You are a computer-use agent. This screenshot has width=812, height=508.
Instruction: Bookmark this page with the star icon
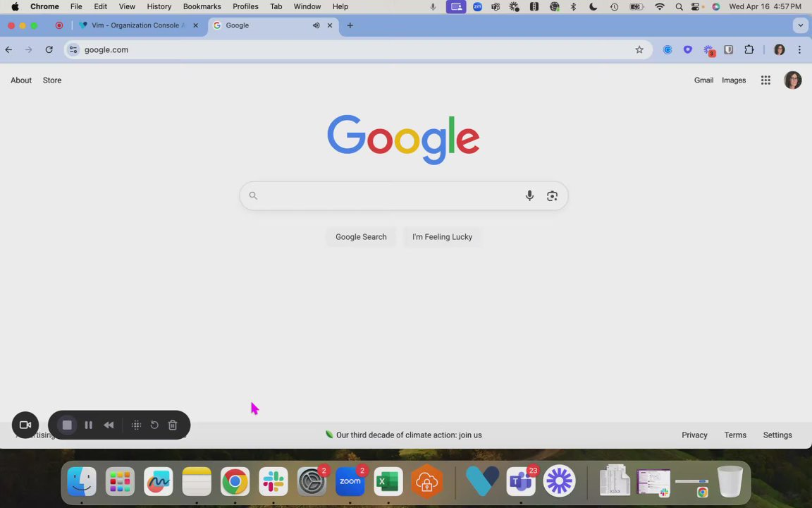pyautogui.click(x=639, y=50)
